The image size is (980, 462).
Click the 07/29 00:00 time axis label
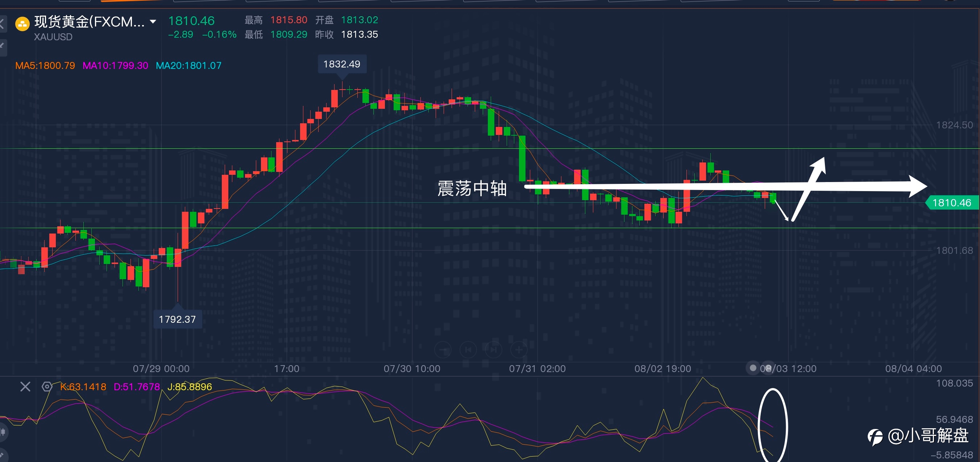point(161,368)
